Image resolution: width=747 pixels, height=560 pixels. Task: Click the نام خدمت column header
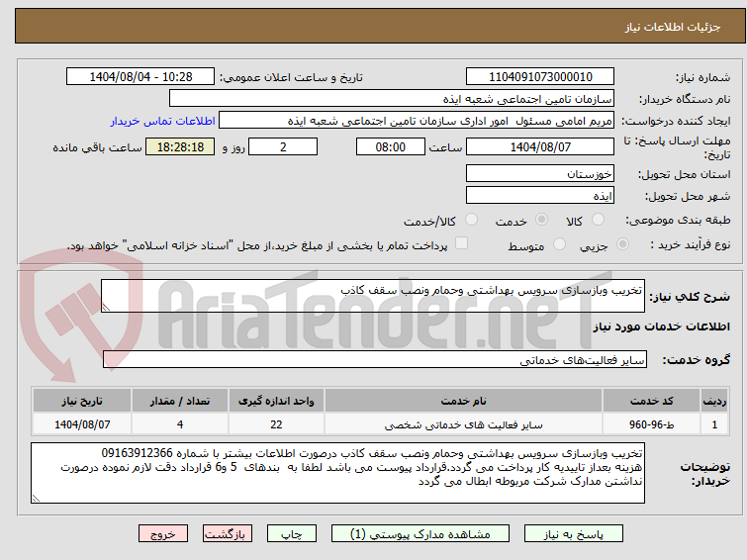pos(464,401)
